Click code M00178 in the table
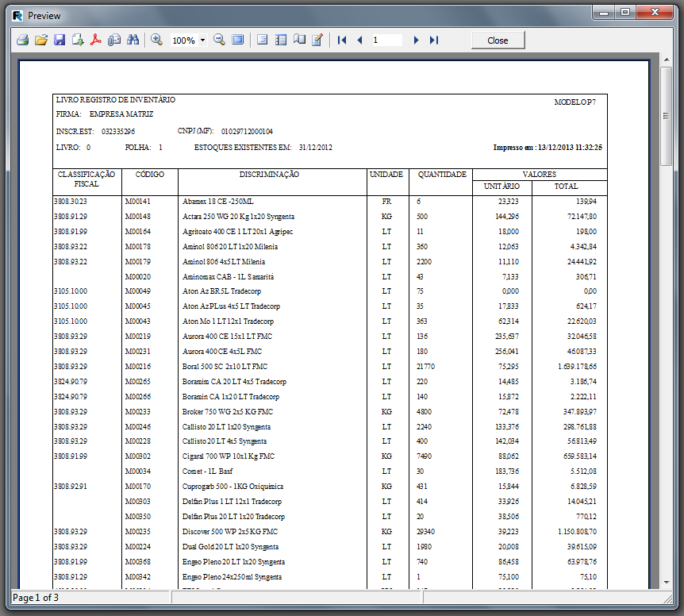This screenshot has height=616, width=684. tap(137, 247)
